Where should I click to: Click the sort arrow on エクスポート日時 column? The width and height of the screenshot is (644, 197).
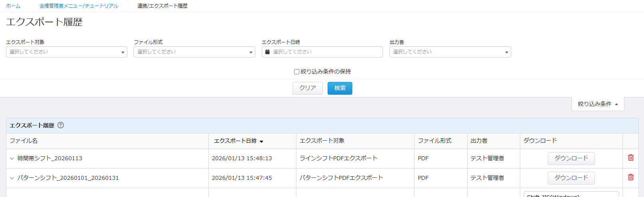(261, 141)
